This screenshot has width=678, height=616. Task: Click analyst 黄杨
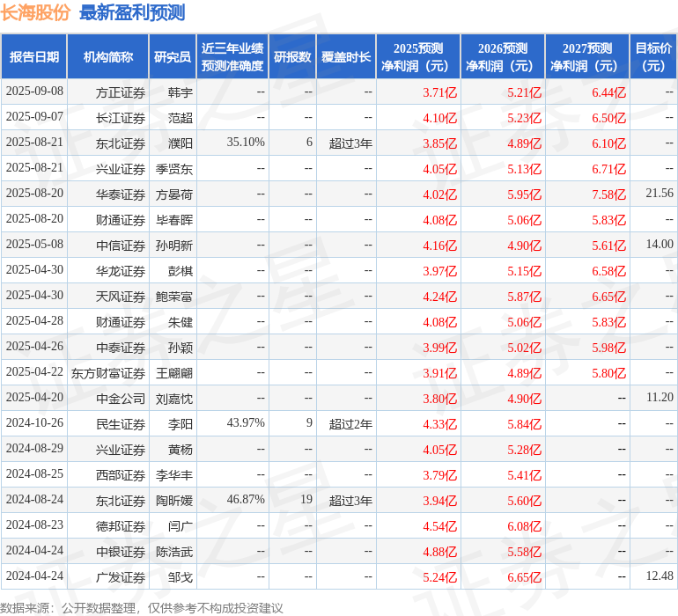pos(181,450)
